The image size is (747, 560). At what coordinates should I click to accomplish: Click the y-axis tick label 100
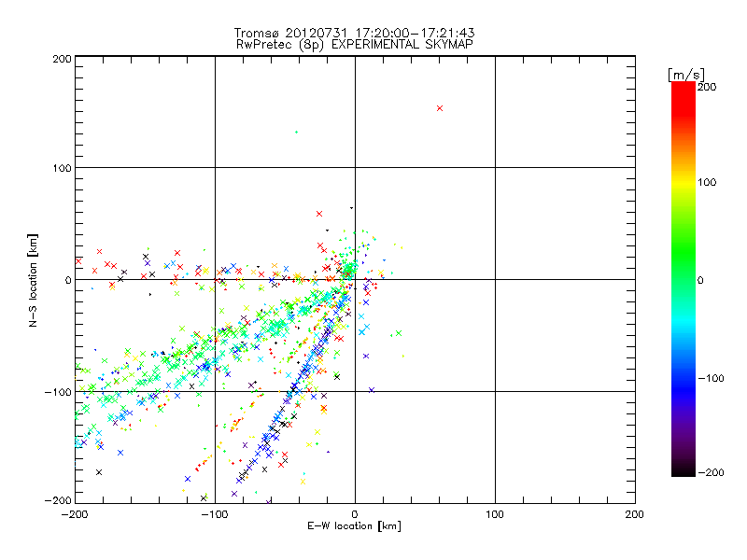[x=61, y=168]
